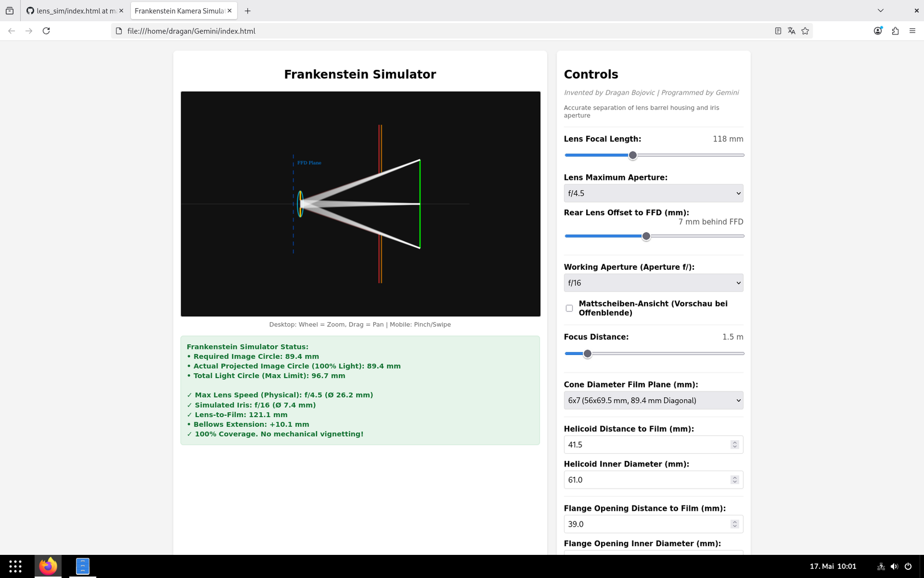924x578 pixels.
Task: Click the 'Simulated Iris: f/16' status line
Action: coord(252,405)
